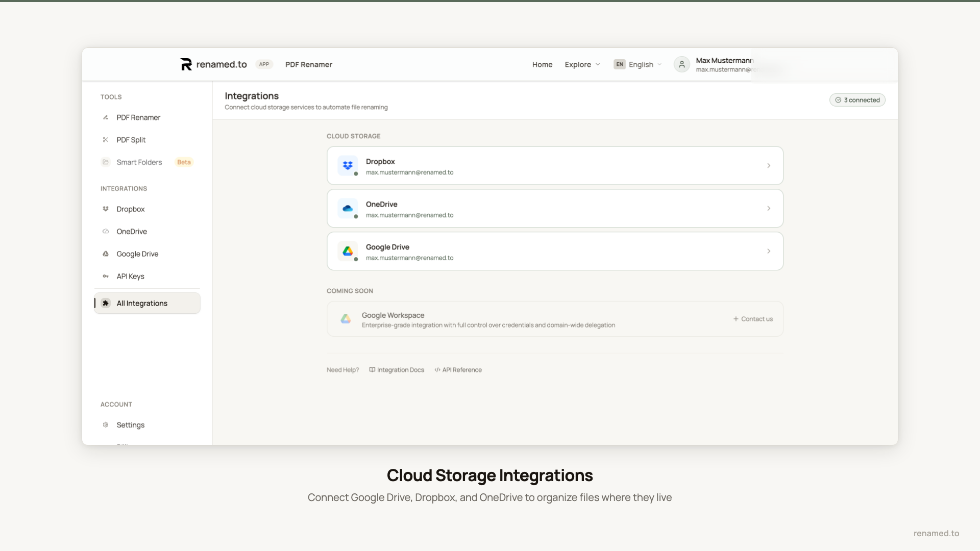980x551 pixels.
Task: Open Smart Folders in the sidebar
Action: pyautogui.click(x=139, y=162)
